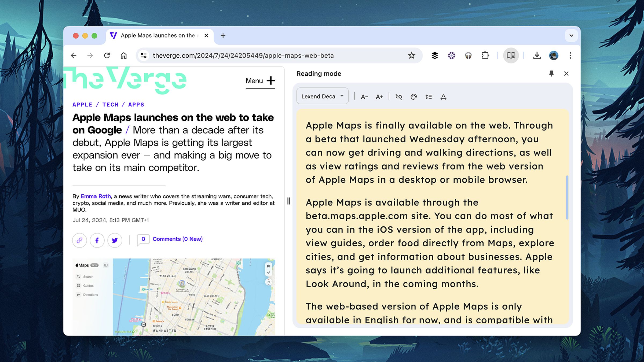The image size is (644, 362).
Task: Expand the tab search chevron at top right
Action: (x=571, y=35)
